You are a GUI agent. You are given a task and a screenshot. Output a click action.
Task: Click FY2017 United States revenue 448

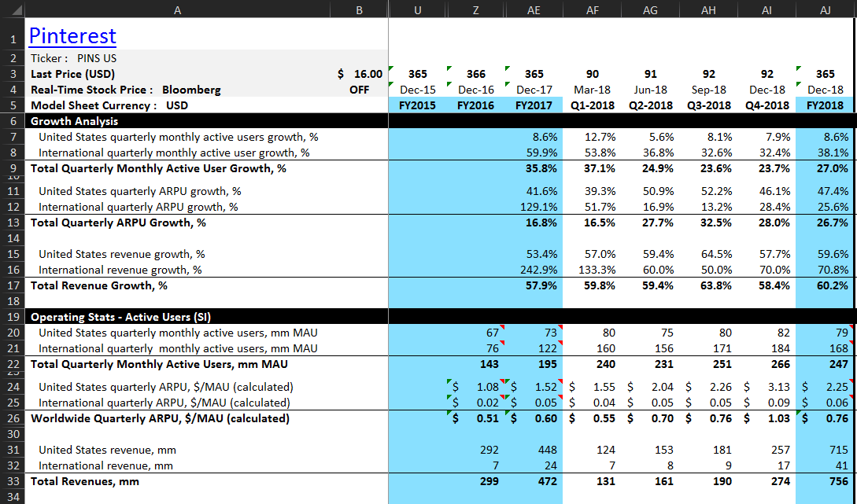click(534, 450)
